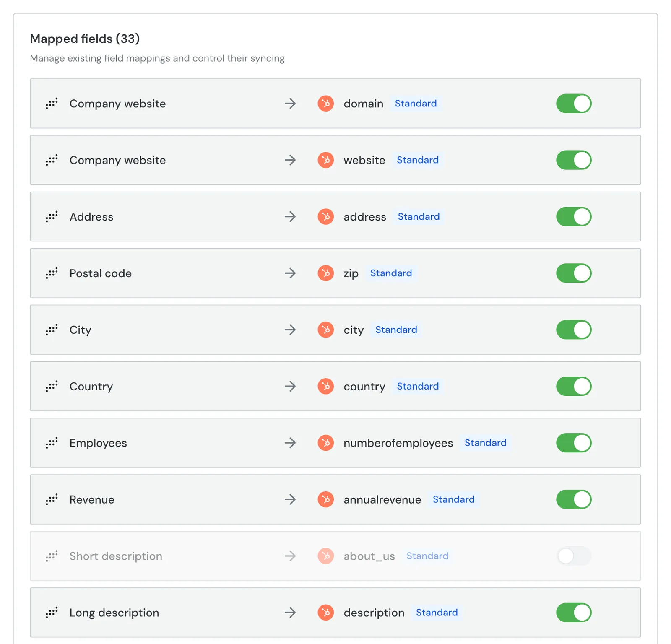671x644 pixels.
Task: Click the 'about_us' target field name
Action: pyautogui.click(x=369, y=556)
